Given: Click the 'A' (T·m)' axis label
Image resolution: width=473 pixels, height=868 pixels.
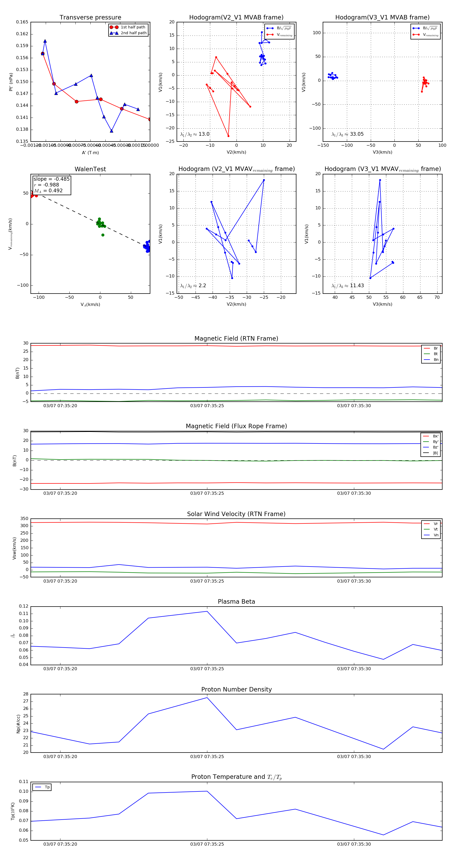Looking at the screenshot, I should [x=90, y=153].
